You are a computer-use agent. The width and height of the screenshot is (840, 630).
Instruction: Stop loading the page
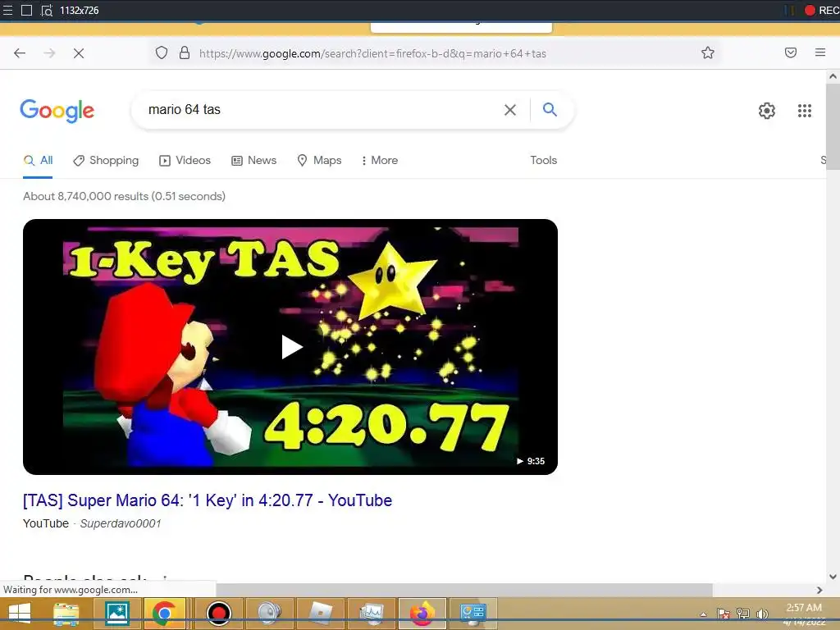(79, 53)
